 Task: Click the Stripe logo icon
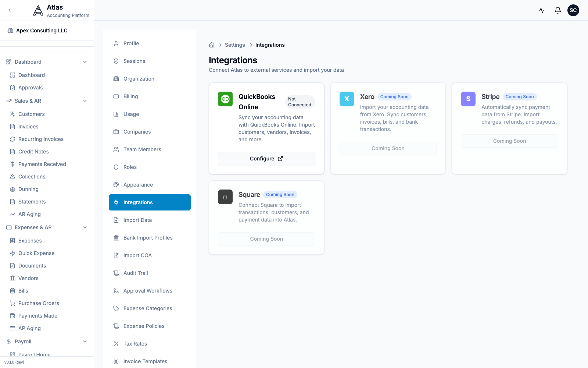(x=468, y=99)
